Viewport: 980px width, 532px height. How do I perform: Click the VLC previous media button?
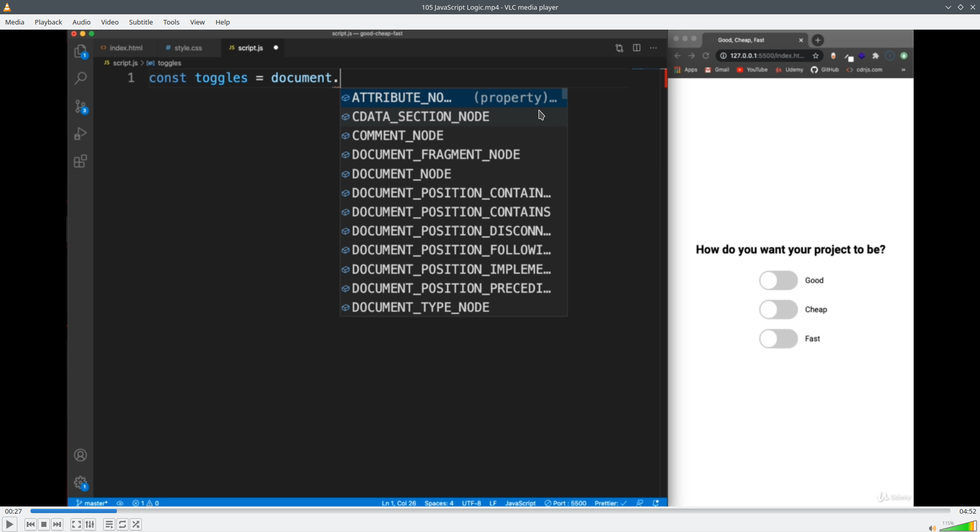tap(31, 524)
